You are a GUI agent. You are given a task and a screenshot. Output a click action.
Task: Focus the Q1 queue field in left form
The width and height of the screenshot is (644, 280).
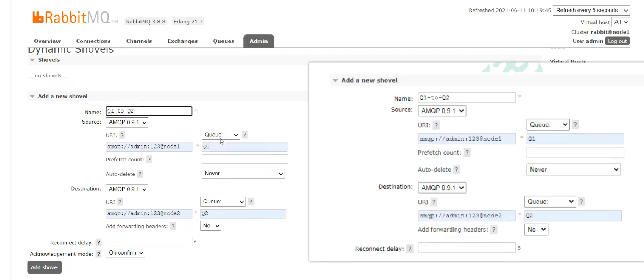coord(245,147)
